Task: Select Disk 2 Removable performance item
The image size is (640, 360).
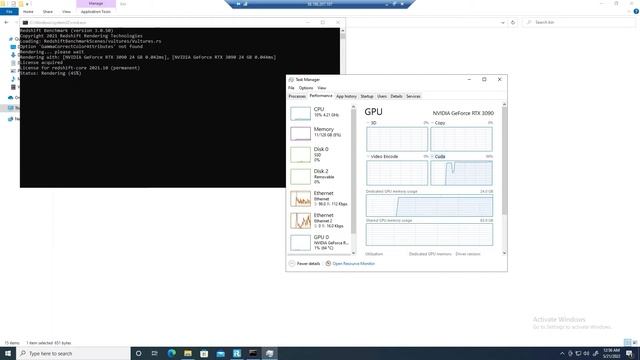Action: point(320,176)
